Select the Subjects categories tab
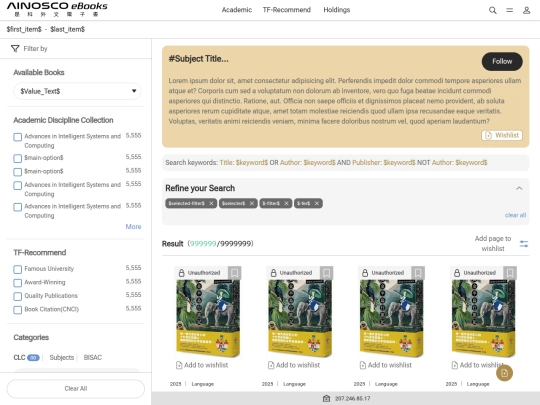The height and width of the screenshot is (405, 540). click(62, 357)
